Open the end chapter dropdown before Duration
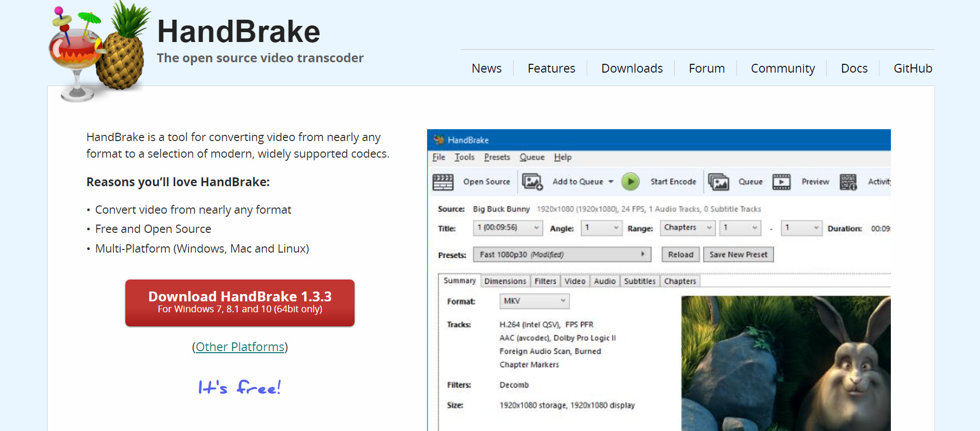Screen dimensions: 980x431 pyautogui.click(x=802, y=228)
